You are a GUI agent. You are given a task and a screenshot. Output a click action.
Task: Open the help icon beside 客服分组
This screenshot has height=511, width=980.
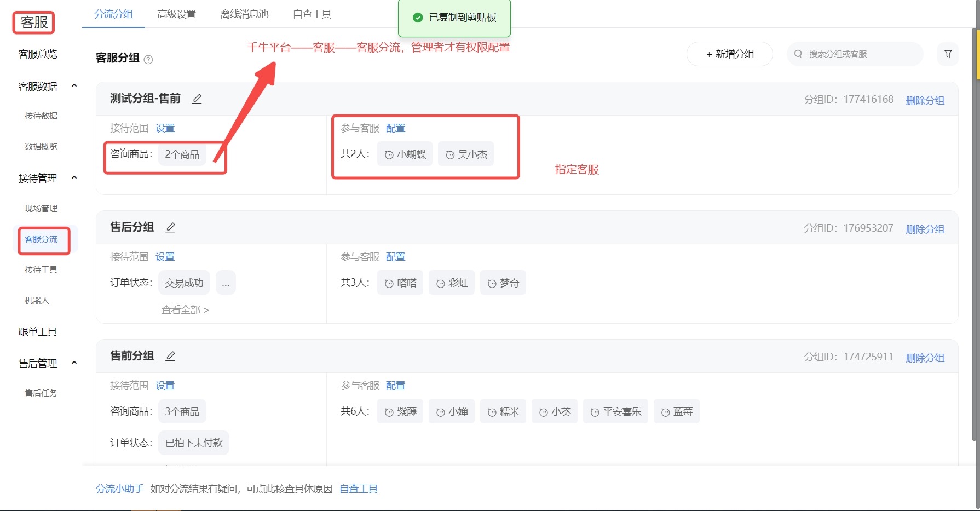pos(148,59)
